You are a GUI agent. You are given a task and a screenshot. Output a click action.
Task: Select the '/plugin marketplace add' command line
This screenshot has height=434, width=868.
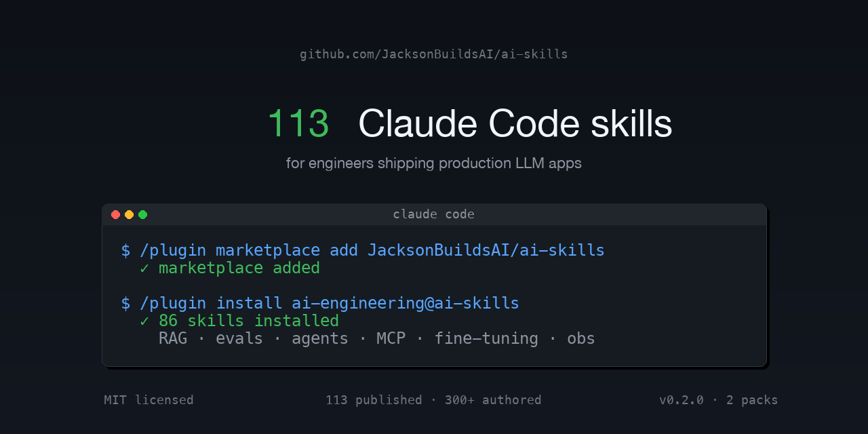click(x=363, y=250)
